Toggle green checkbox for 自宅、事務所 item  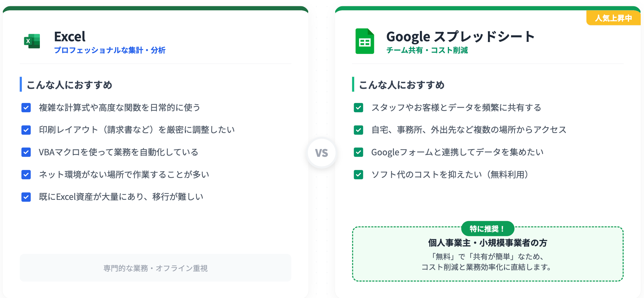click(x=359, y=130)
